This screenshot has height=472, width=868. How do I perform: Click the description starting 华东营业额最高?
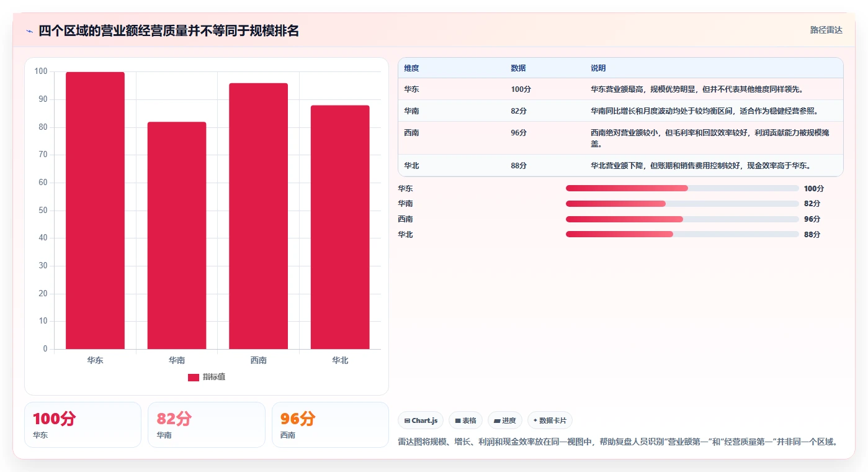[x=697, y=89]
